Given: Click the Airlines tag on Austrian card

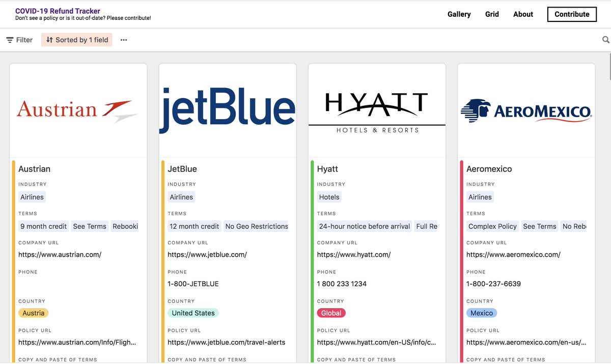Looking at the screenshot, I should coord(32,197).
